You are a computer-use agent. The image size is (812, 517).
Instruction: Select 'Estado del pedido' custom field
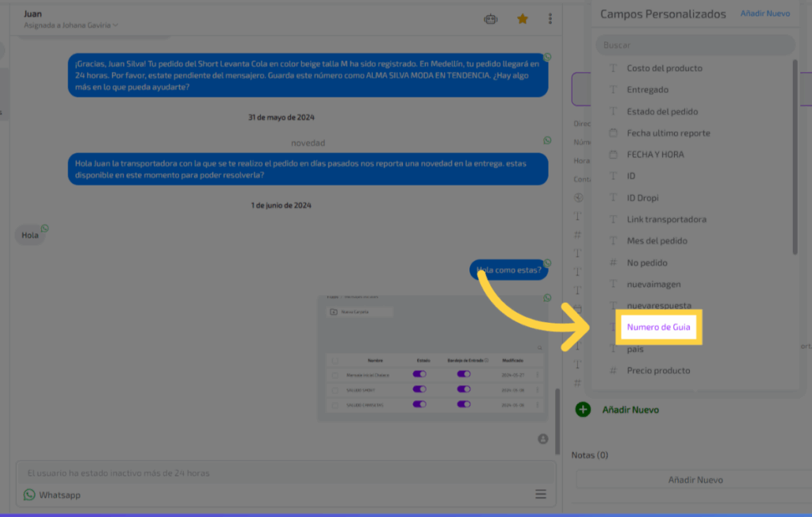tap(662, 111)
